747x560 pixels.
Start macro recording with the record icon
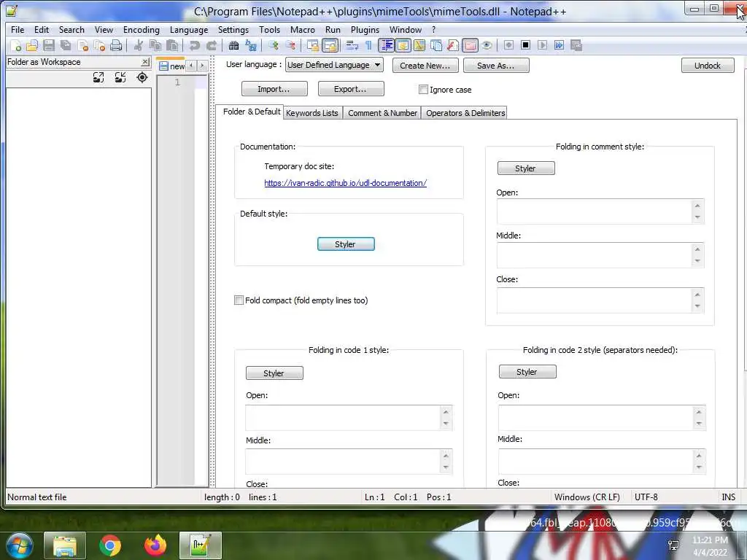pyautogui.click(x=508, y=45)
